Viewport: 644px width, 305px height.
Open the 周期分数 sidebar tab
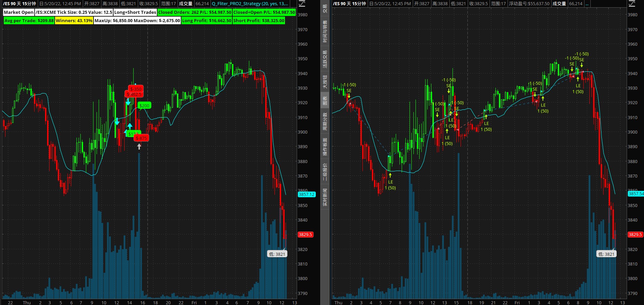[325, 122]
